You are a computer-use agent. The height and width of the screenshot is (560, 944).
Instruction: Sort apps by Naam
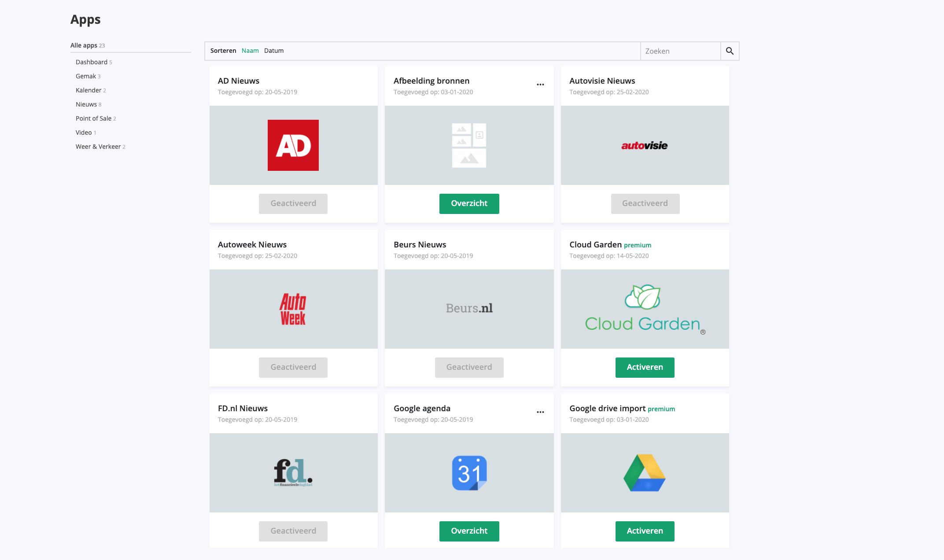250,51
